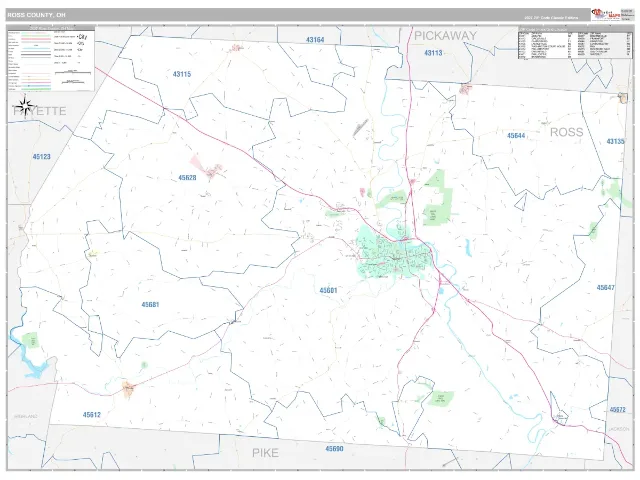
Task: Click the PIKE county label
Action: (265, 453)
